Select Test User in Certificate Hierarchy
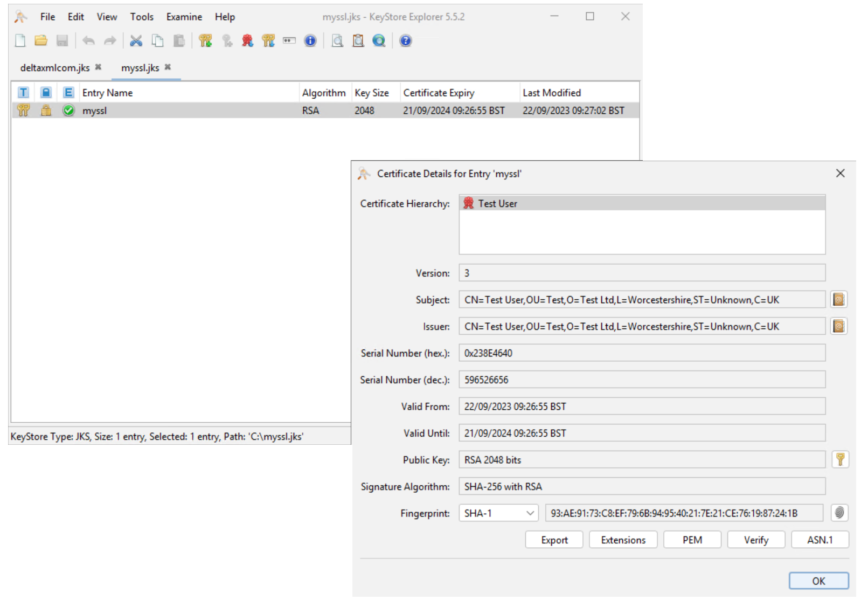Viewport: 868px width, 606px height. pos(497,204)
